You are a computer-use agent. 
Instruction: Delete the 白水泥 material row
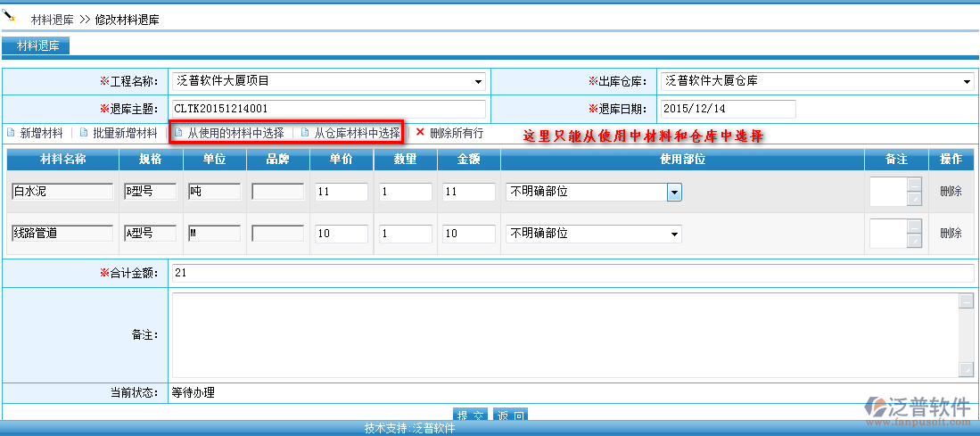[x=951, y=192]
